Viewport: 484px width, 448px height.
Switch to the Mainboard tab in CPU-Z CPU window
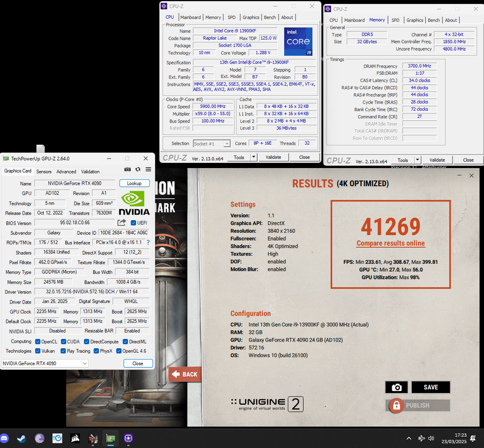(x=190, y=17)
